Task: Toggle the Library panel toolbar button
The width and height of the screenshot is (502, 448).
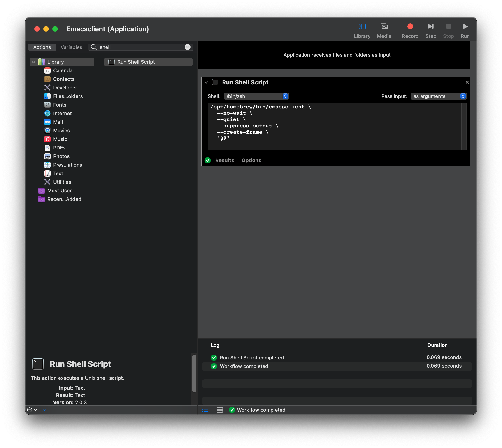Action: [x=362, y=31]
